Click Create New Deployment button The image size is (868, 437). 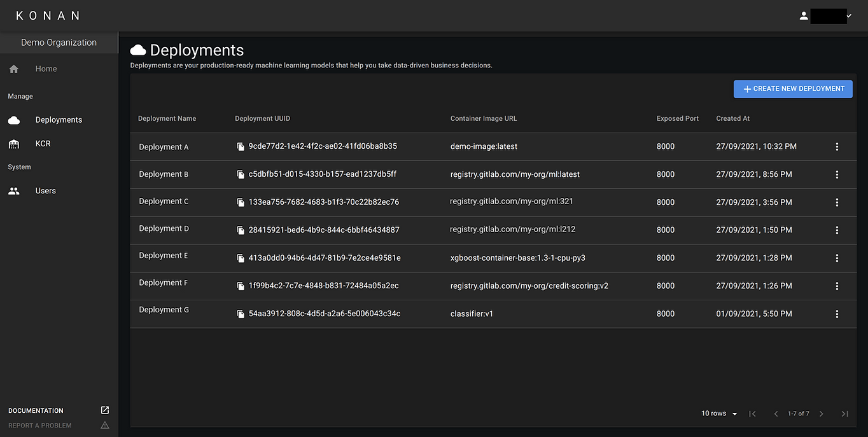point(793,89)
